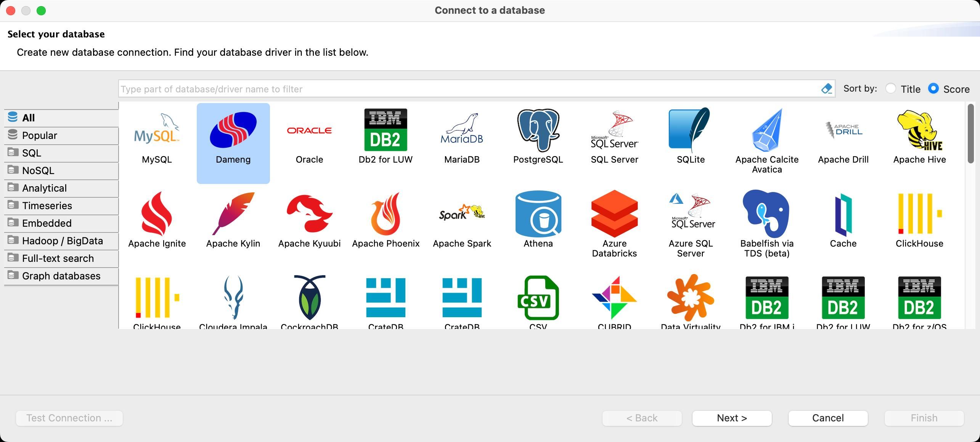This screenshot has height=442, width=980.
Task: Choose the PostgreSQL elephant icon
Action: (x=538, y=131)
